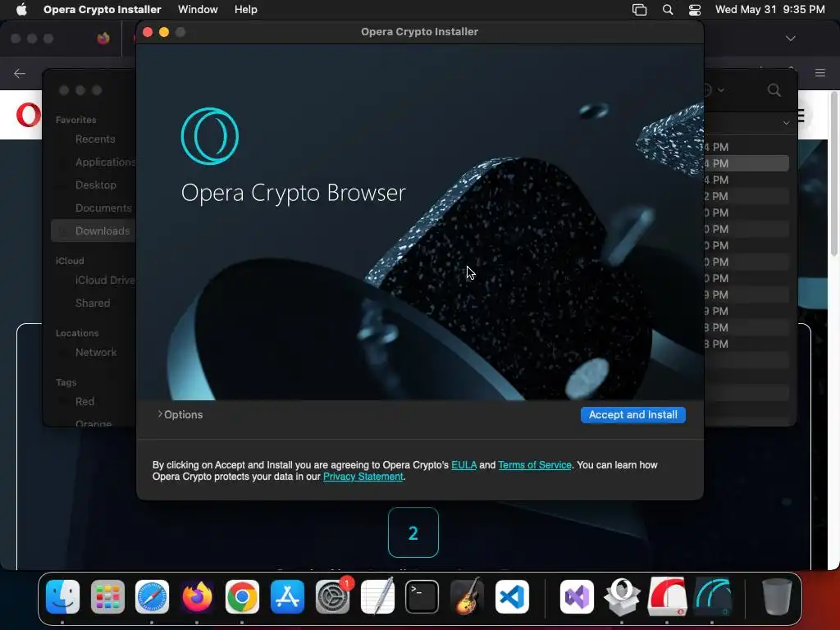The image size is (840, 630).
Task: Open System Settings from the Dock
Action: tap(332, 596)
